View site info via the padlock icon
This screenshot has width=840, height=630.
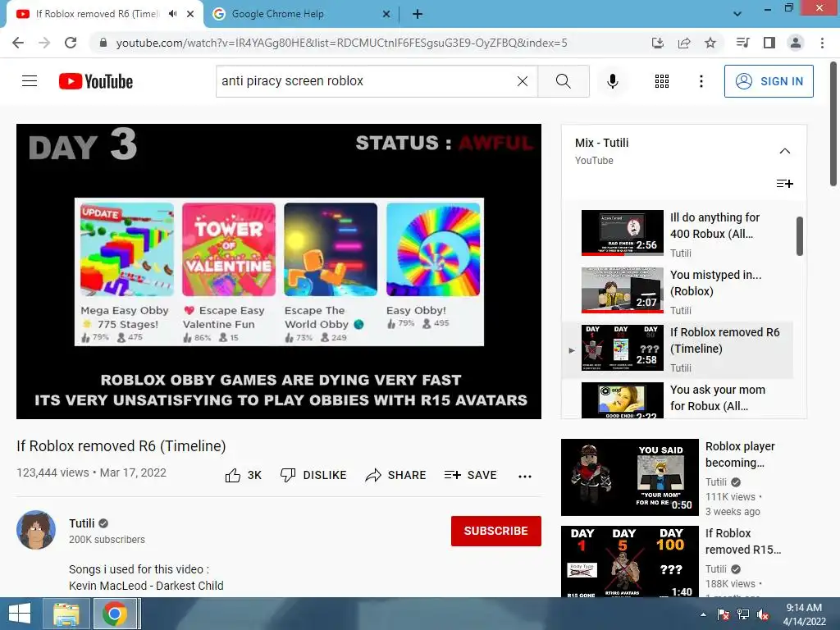click(103, 43)
